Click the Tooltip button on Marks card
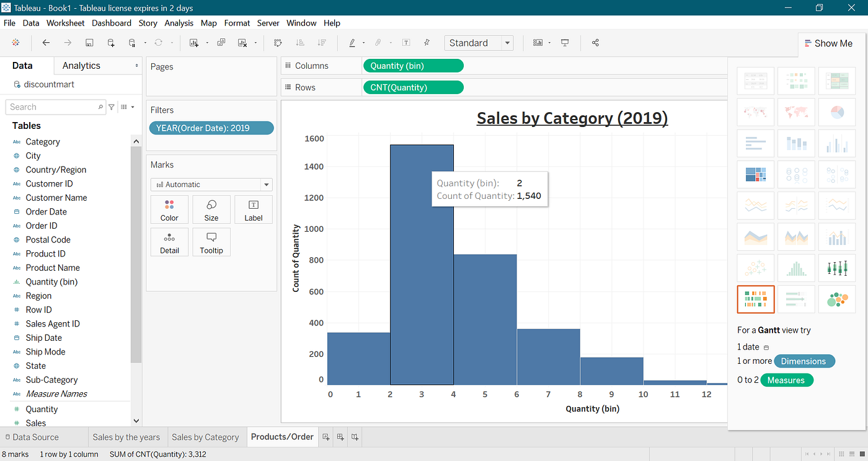Screen dimensions: 868x461 (211, 242)
